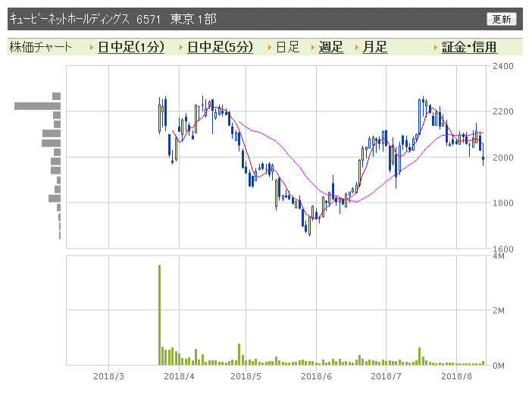Open the 日中足(5分) chart link
Viewport: 532px width, 399px height.
221,47
